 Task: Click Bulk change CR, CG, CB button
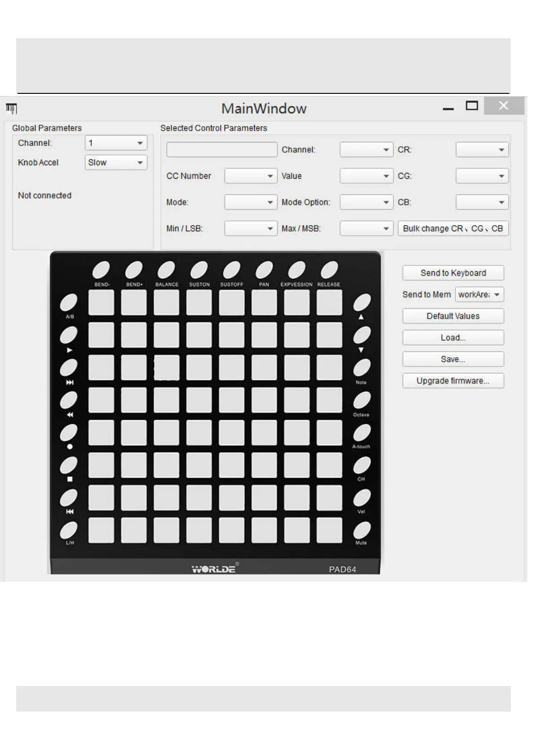tap(453, 229)
